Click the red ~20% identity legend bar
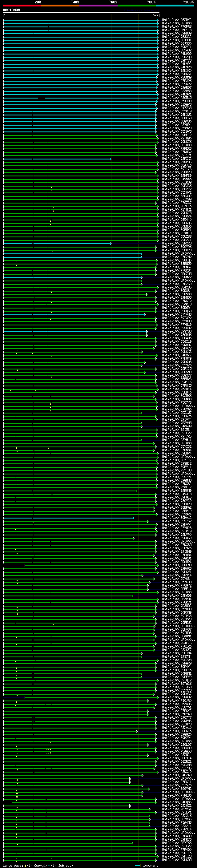The height and width of the screenshot is (868, 197). point(22,6)
